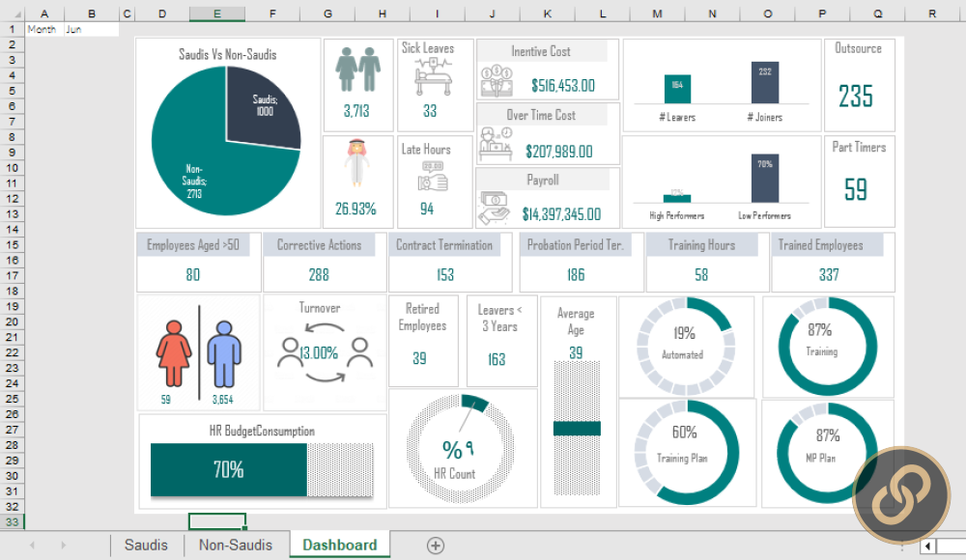This screenshot has height=560, width=966.
Task: Click the HR Count gauge donut
Action: point(460,448)
